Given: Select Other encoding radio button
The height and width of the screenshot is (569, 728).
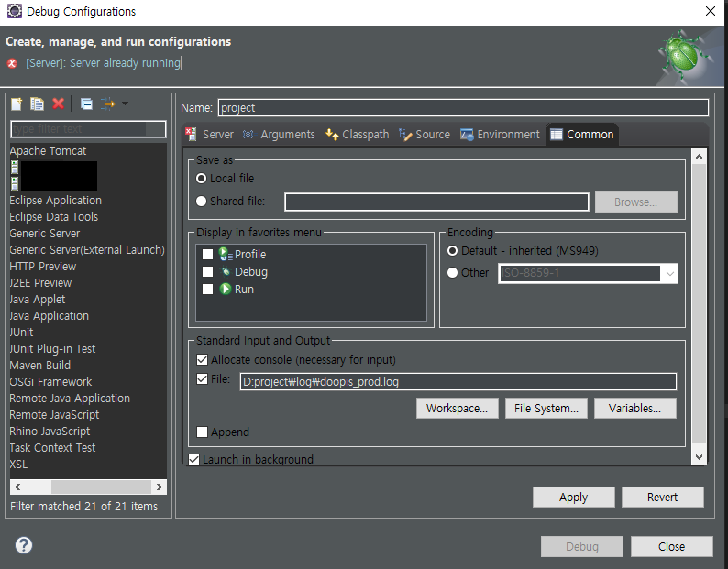Looking at the screenshot, I should (452, 272).
